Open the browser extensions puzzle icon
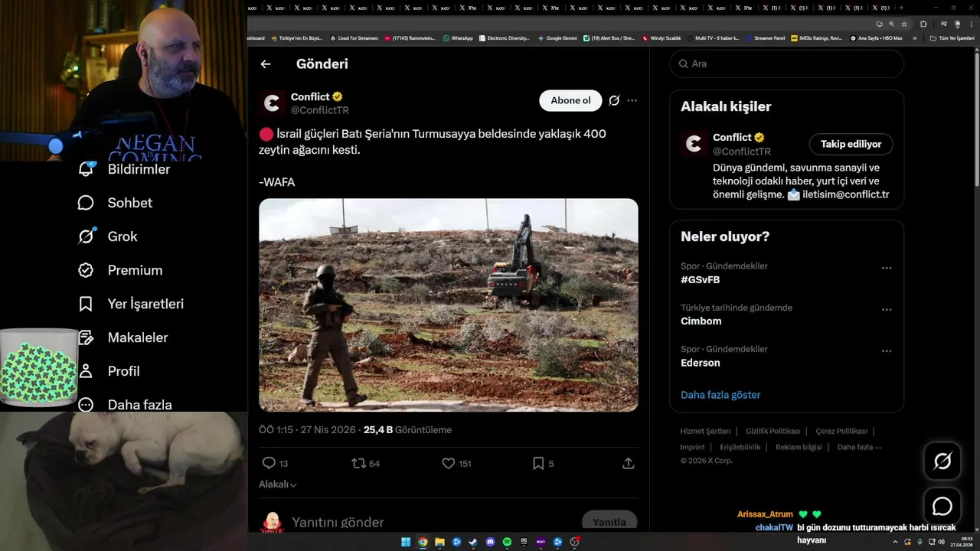The image size is (980, 551). tap(923, 24)
